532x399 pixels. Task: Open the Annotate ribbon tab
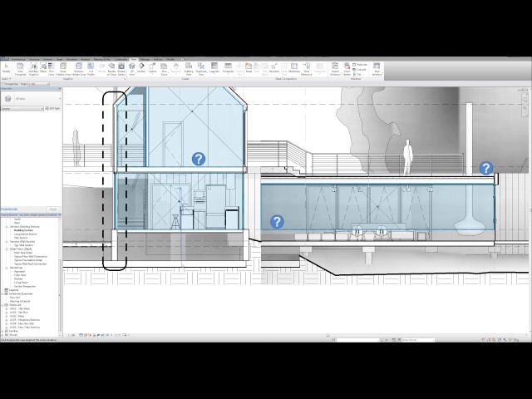pos(71,59)
